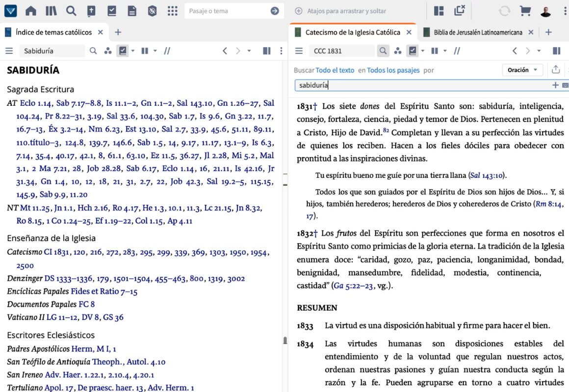The height and width of the screenshot is (392, 569).
Task: Close the Índice de temas católicos tab
Action: pyautogui.click(x=101, y=32)
